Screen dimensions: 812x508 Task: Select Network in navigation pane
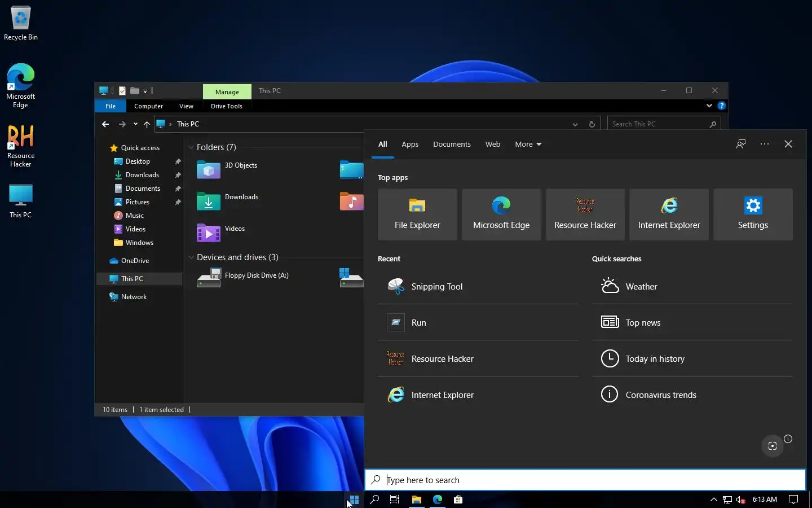[134, 297]
